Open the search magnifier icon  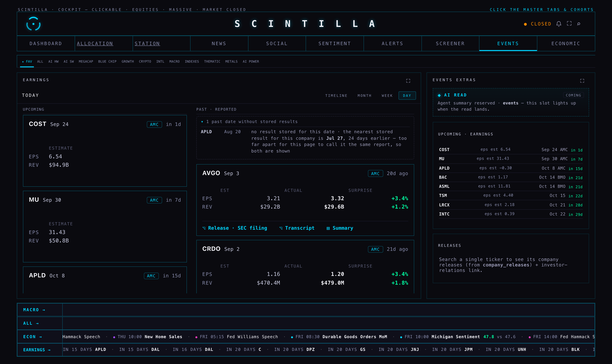pos(579,24)
